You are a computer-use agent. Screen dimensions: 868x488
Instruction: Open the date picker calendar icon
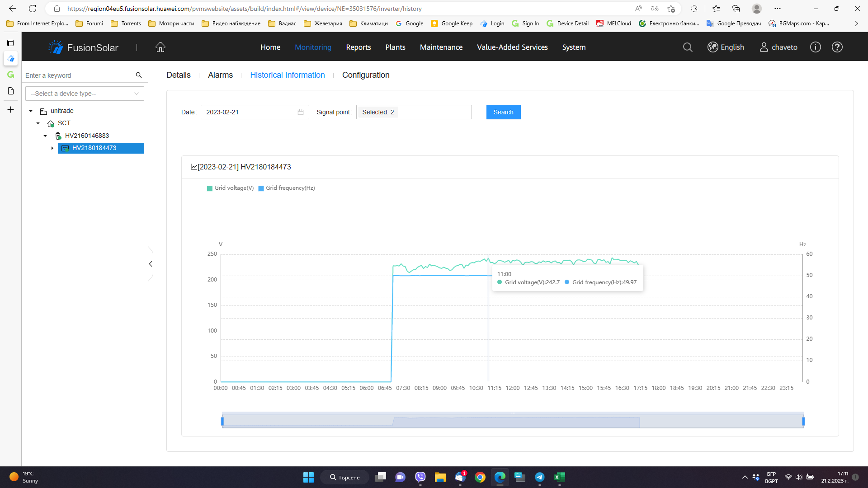click(301, 112)
